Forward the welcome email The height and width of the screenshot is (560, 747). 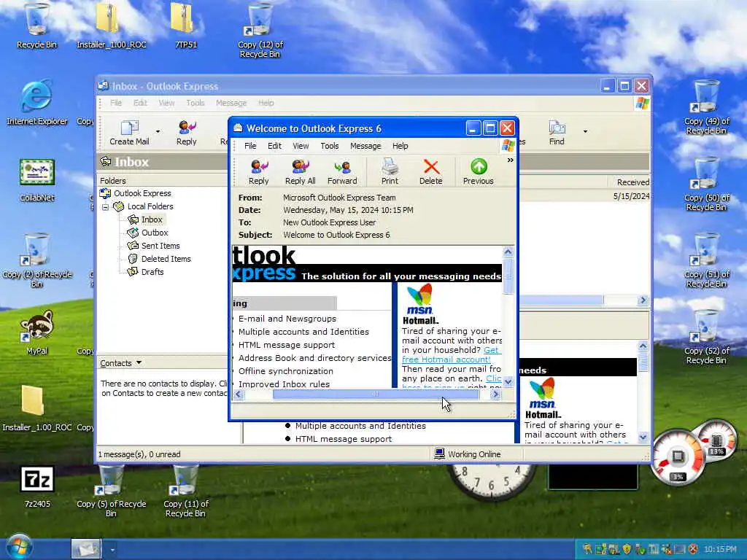click(x=342, y=172)
